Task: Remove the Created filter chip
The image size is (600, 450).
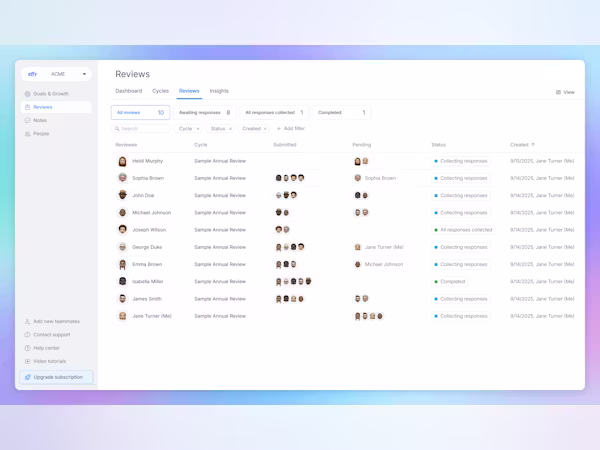Action: (265, 129)
